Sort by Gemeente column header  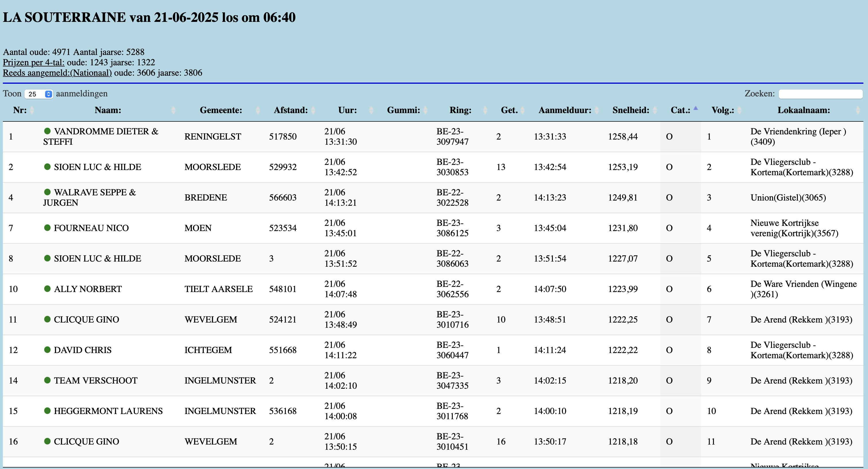(x=221, y=110)
